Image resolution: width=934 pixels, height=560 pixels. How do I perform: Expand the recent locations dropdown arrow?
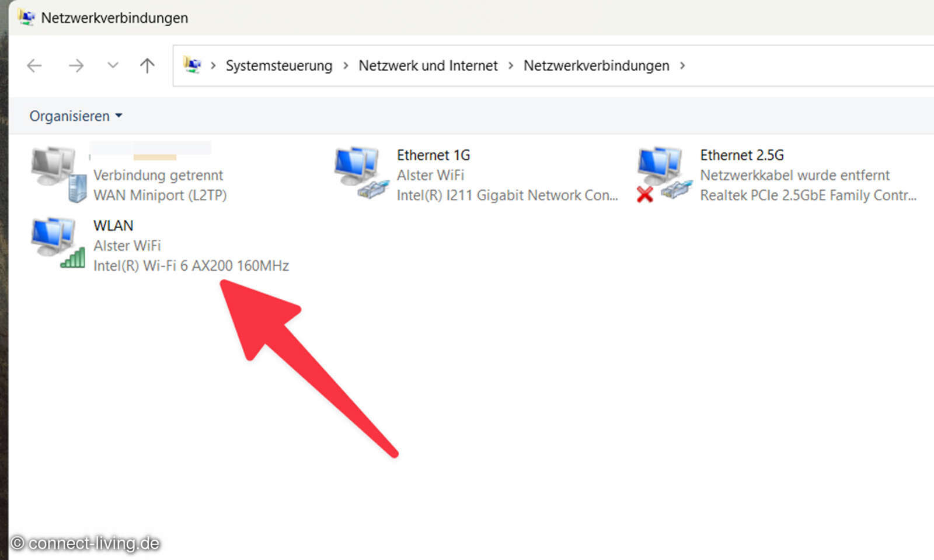coord(112,65)
